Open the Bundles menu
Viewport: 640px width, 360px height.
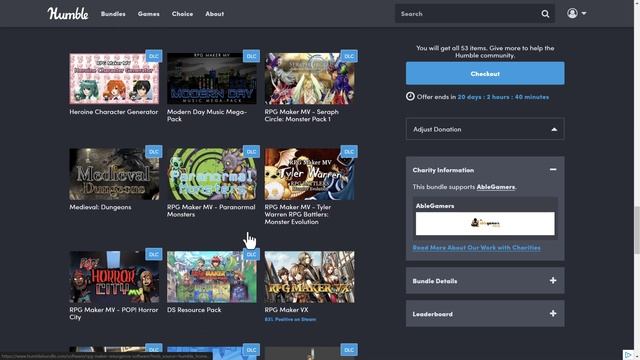113,13
